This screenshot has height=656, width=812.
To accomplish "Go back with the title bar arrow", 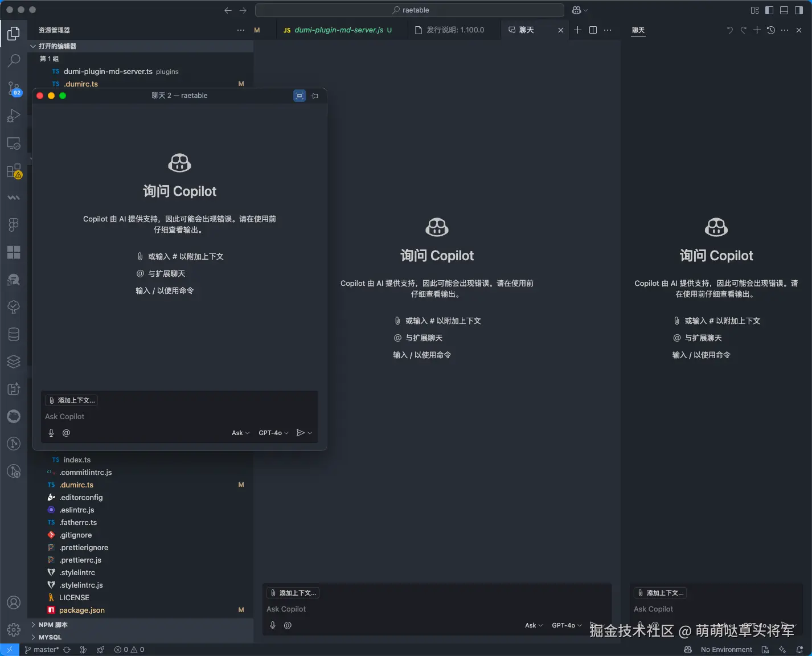I will coord(228,10).
